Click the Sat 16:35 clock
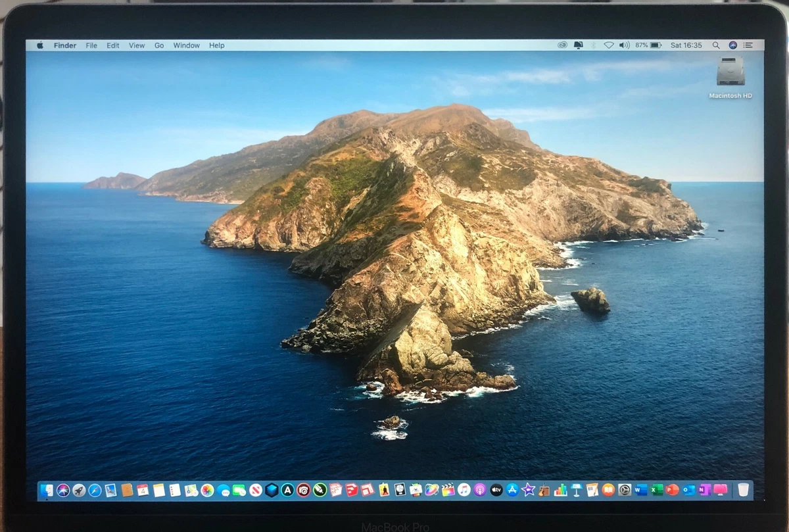 tap(686, 45)
